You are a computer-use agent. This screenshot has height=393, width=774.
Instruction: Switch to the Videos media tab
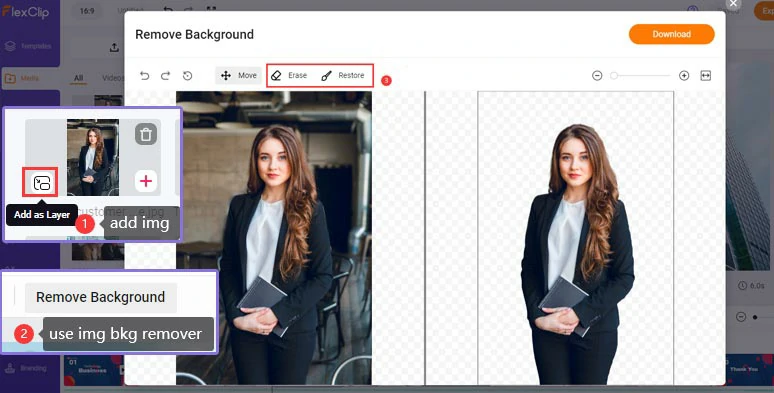tap(113, 78)
